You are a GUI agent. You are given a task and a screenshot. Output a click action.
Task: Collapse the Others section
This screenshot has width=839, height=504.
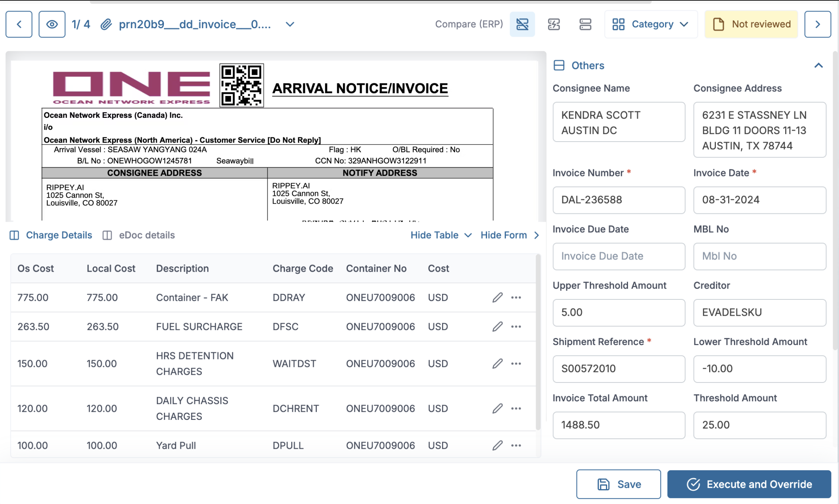click(x=818, y=66)
